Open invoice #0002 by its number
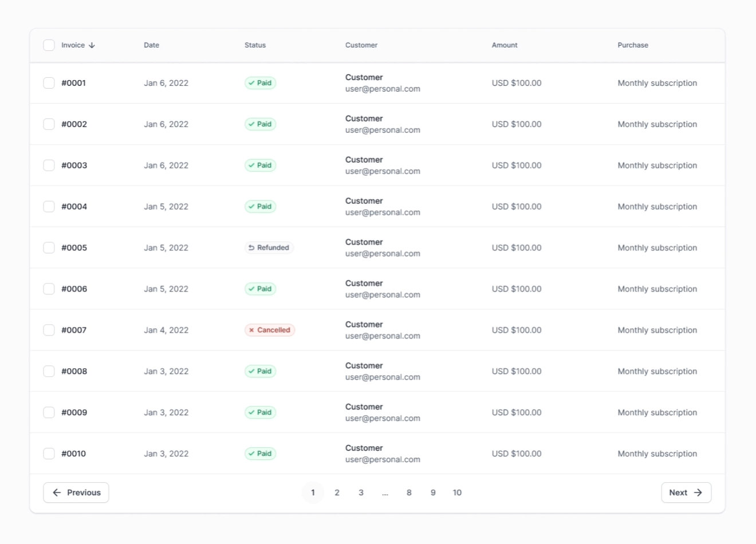 74,124
